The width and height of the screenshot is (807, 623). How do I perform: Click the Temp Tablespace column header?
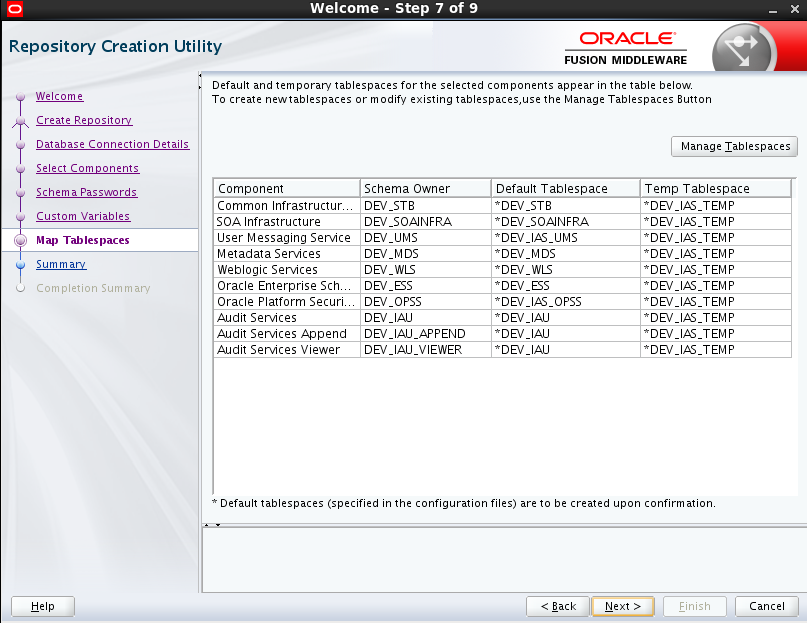click(x=715, y=188)
